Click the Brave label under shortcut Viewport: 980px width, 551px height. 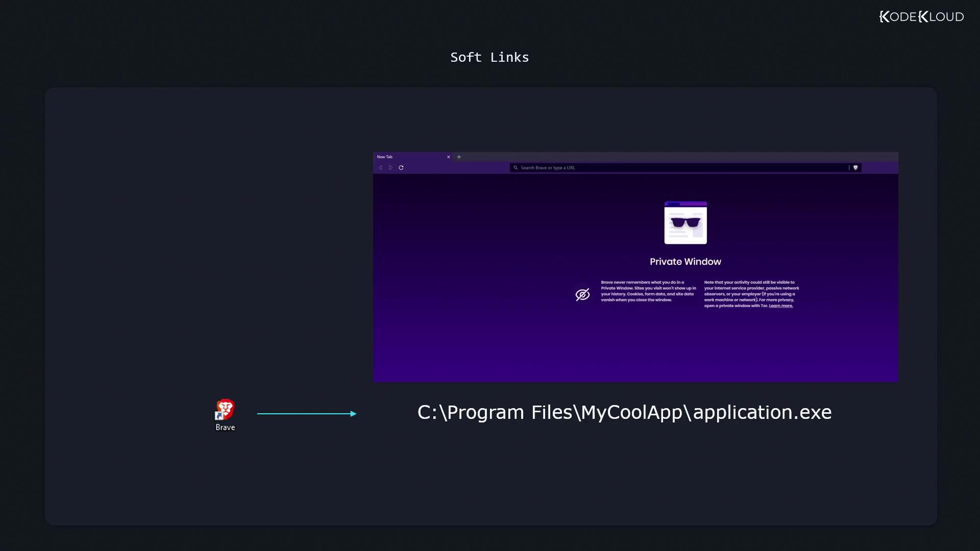tap(225, 428)
